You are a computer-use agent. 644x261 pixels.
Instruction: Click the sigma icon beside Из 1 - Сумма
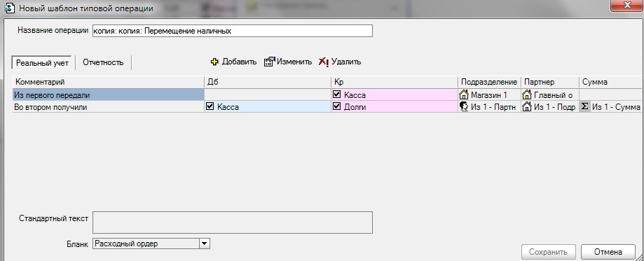point(584,106)
